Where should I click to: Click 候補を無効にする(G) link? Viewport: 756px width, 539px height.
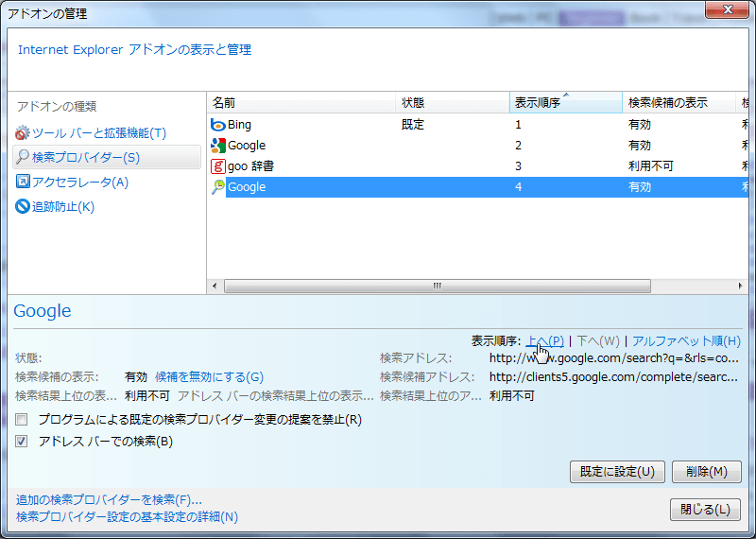[x=209, y=377]
